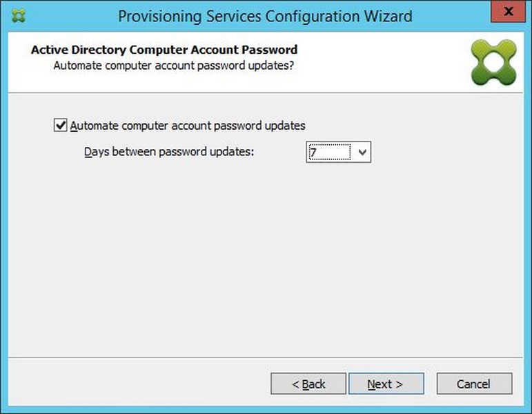This screenshot has height=414, width=532.
Task: Click the 'Active Directory Computer Account Password' heading
Action: 164,50
